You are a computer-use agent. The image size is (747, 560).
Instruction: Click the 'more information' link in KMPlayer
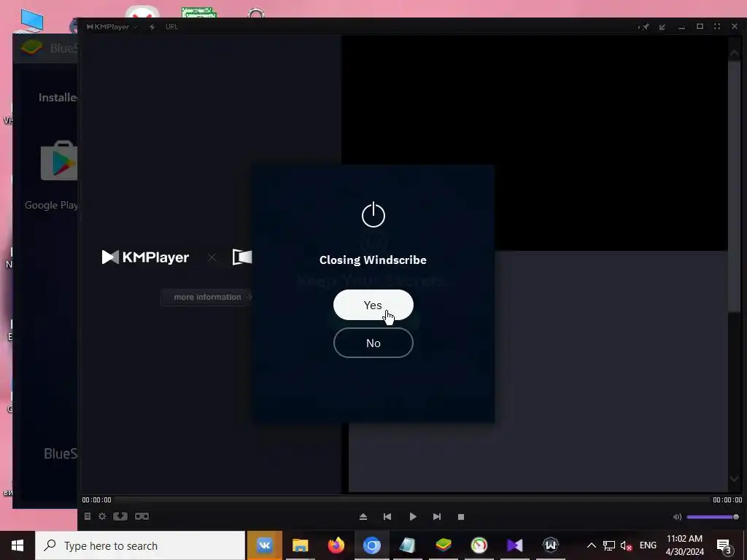(207, 297)
